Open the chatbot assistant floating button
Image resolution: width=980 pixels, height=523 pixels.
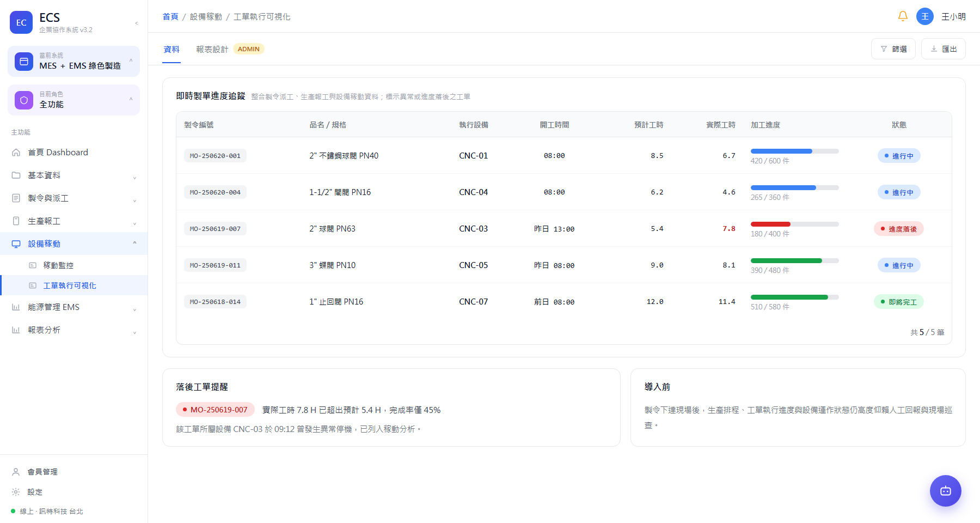(946, 491)
